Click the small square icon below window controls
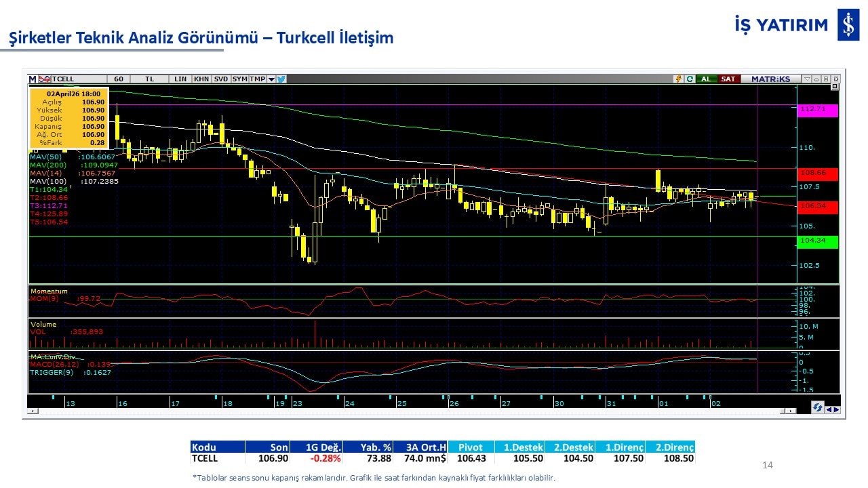Image resolution: width=868 pixels, height=488 pixels. click(x=834, y=87)
